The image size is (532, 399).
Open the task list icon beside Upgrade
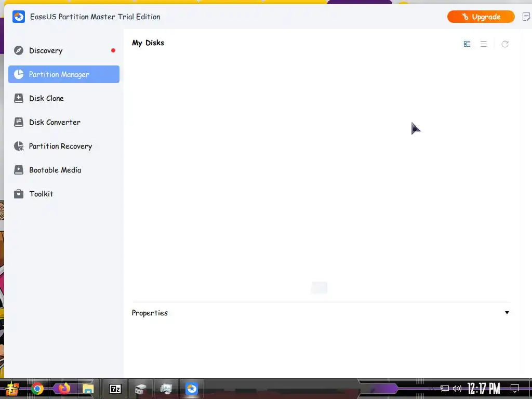coord(526,17)
